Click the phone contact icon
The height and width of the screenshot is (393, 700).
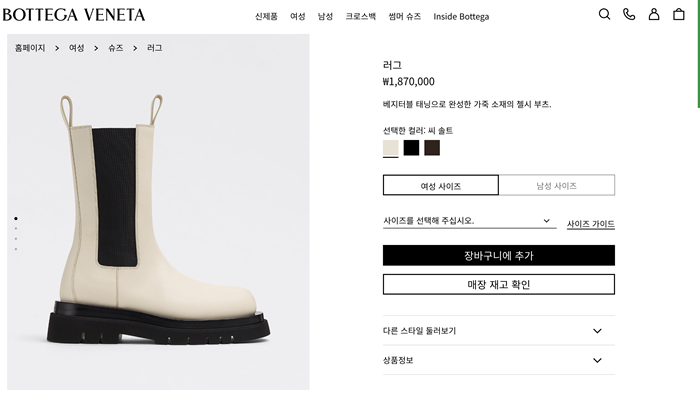tap(629, 15)
